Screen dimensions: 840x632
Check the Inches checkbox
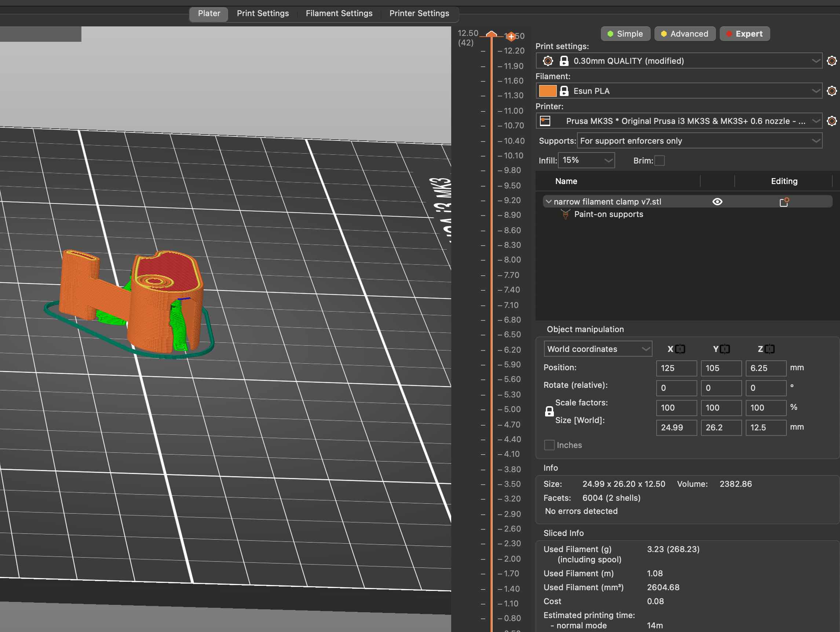click(x=549, y=445)
